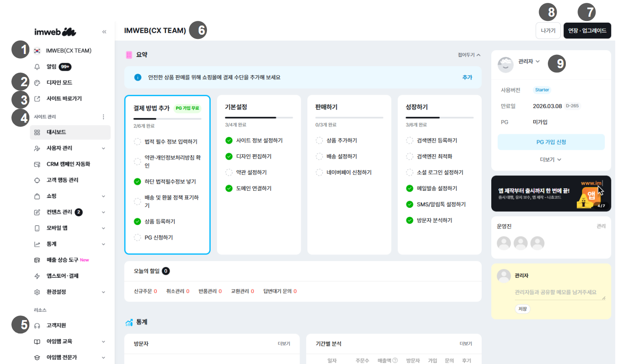Viewport: 627px width, 364px height.
Task: Open the 사이트 관리 three-dot menu
Action: (x=103, y=117)
